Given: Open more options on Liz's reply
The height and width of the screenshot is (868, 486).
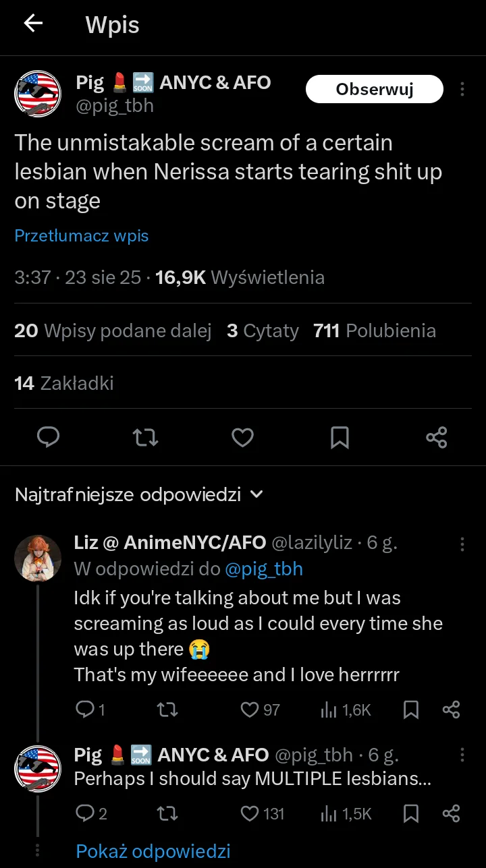Looking at the screenshot, I should [462, 544].
